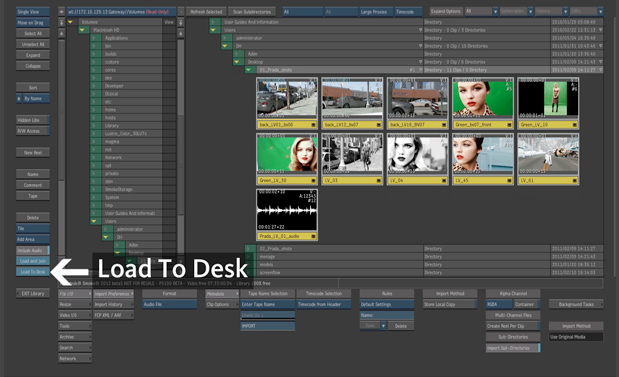The width and height of the screenshot is (619, 377).
Task: Click the gateway Volumes path field
Action: (x=121, y=12)
